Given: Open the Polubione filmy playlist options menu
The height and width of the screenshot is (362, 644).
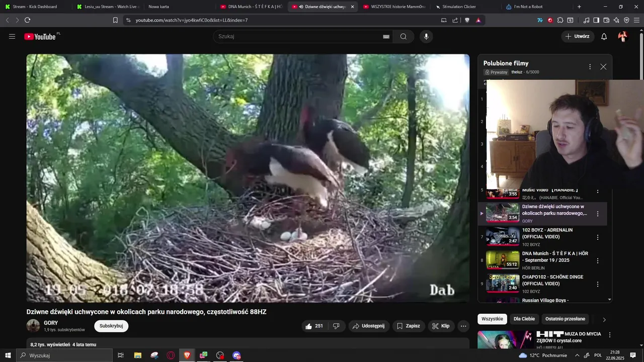Looking at the screenshot, I should (590, 67).
